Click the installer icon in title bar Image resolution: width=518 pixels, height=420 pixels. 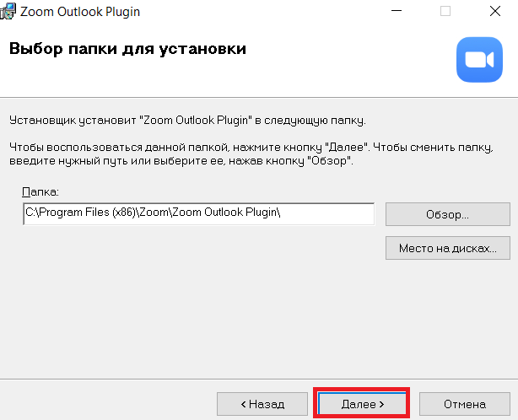point(8,11)
